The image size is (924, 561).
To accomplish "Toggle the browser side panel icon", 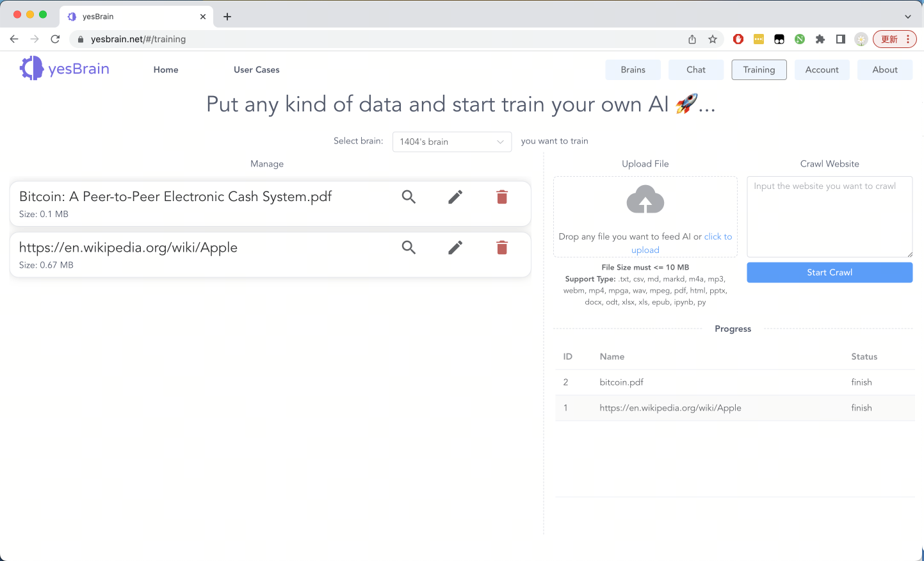I will pyautogui.click(x=841, y=39).
